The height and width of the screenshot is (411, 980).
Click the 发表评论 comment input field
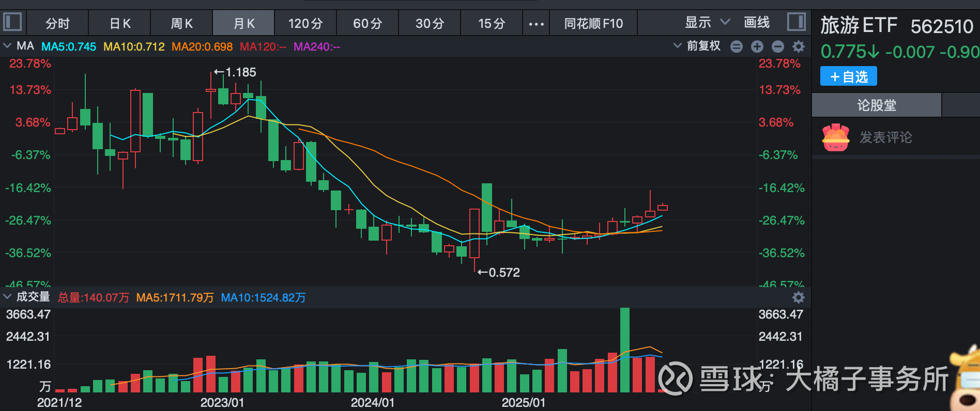point(886,137)
